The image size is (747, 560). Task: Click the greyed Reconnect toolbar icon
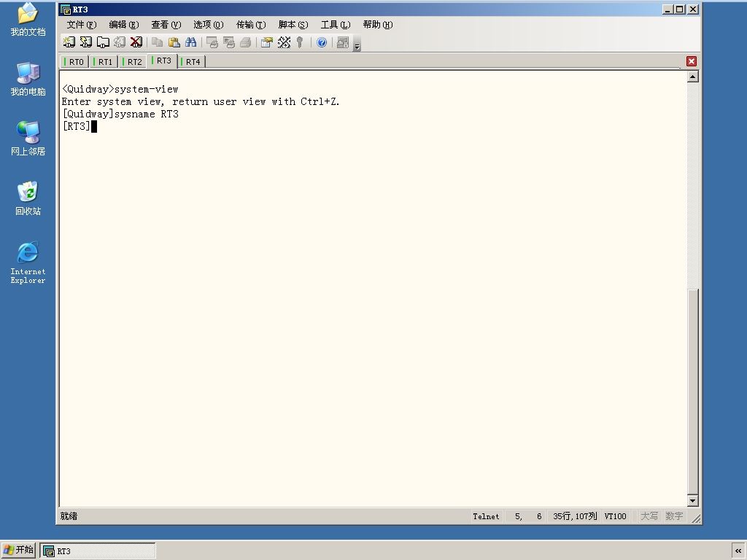(x=120, y=42)
